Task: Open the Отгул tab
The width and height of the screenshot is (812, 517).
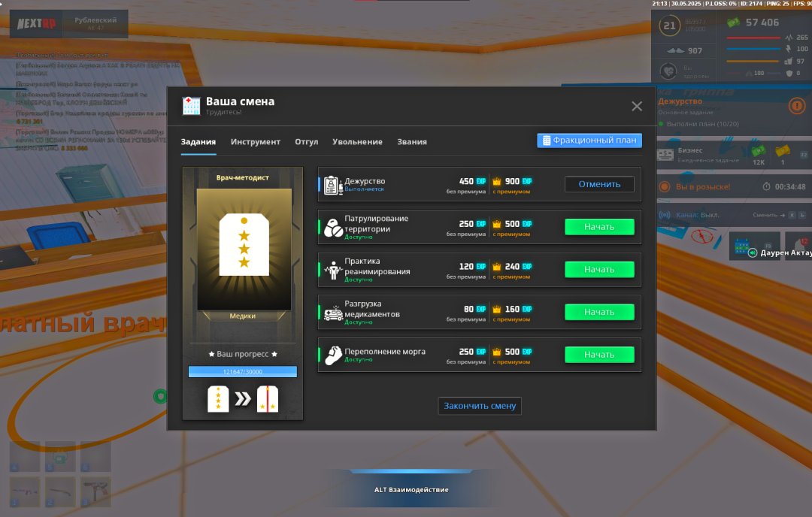Action: (307, 142)
